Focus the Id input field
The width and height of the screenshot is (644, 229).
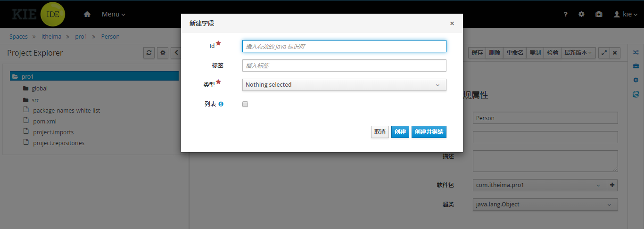pyautogui.click(x=344, y=46)
